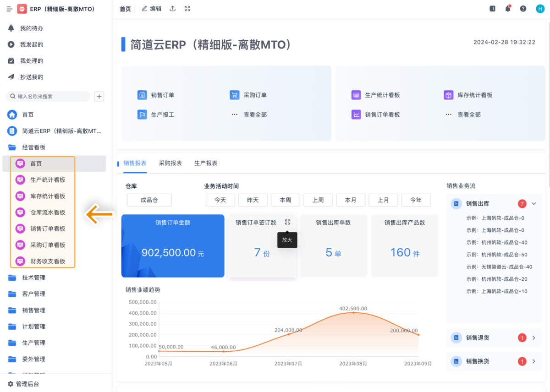
Task: Open the 生产统计看板 dashboard icon
Action: pos(356,95)
